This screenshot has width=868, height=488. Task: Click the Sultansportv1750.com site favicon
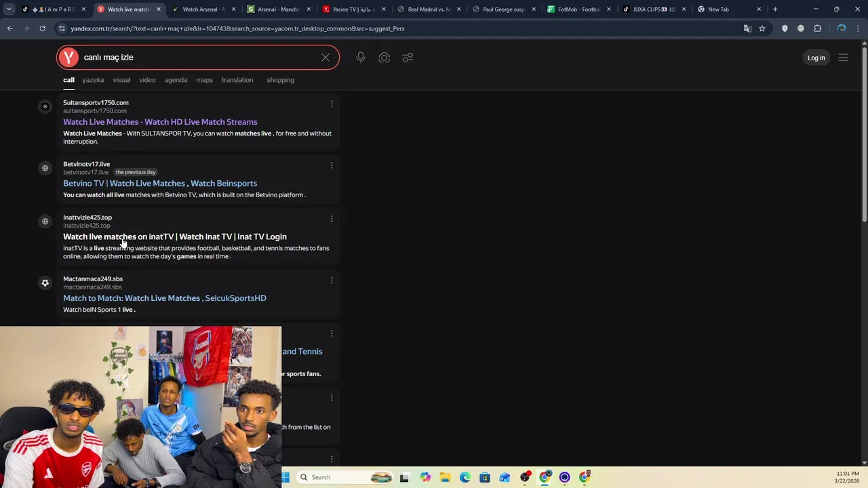[x=45, y=106]
